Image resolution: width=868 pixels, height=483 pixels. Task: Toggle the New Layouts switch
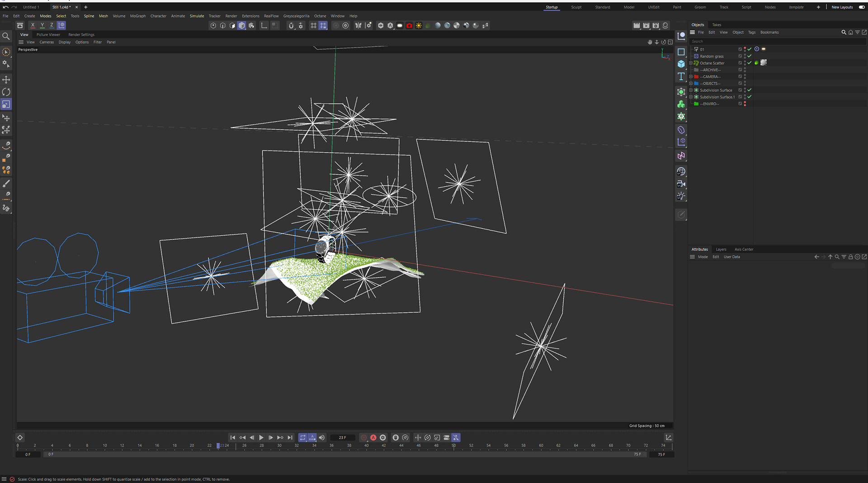coord(862,7)
